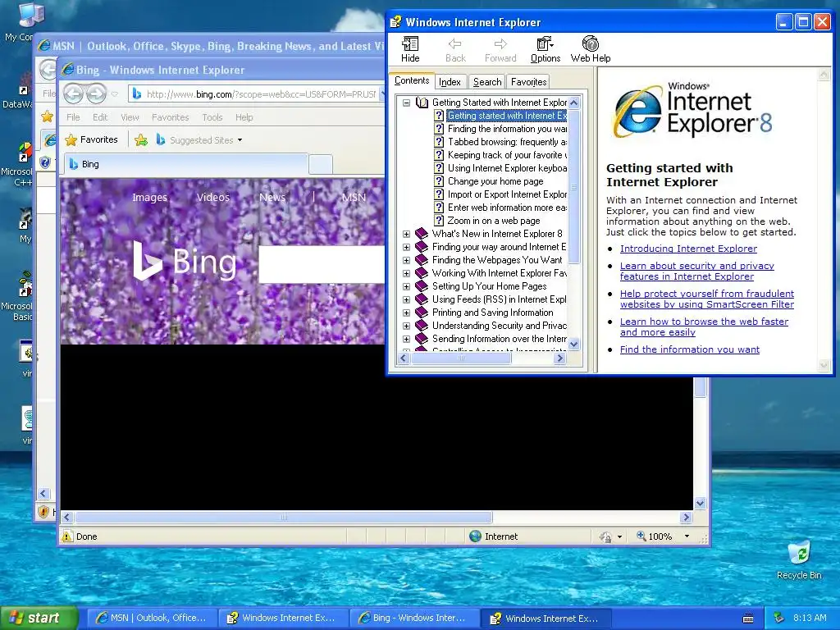
Task: Open the Suggested Sites dropdown
Action: click(x=199, y=140)
